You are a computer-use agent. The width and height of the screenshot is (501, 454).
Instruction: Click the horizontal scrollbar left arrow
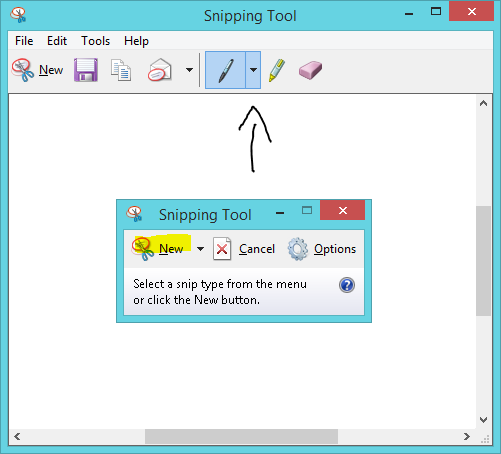[17, 436]
